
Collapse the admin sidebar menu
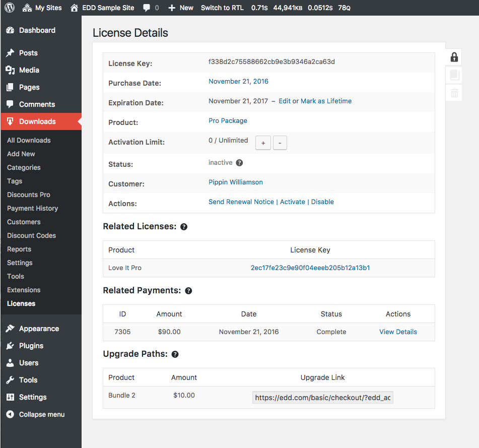(x=35, y=414)
